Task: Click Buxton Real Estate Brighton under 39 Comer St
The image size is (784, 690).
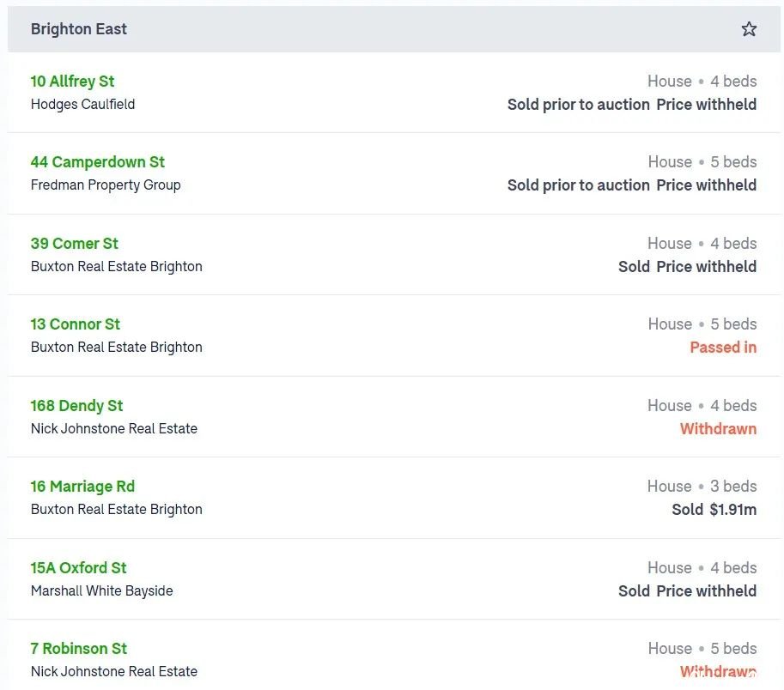Action: coord(117,266)
